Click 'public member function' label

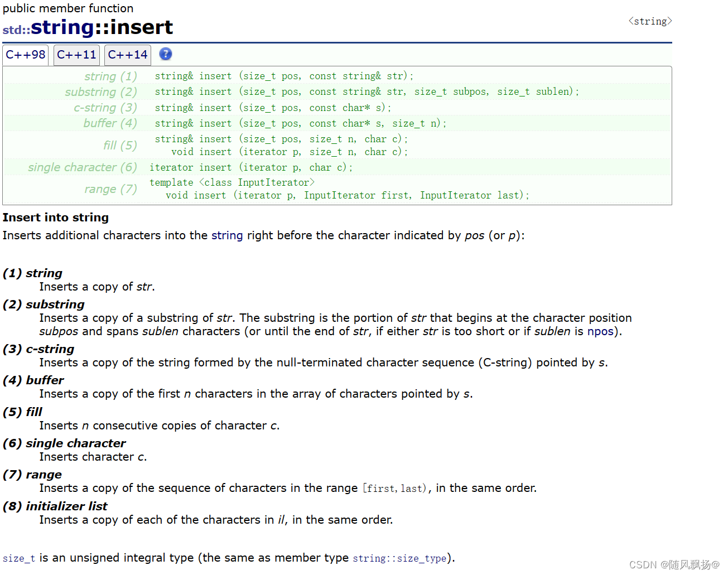click(x=68, y=8)
